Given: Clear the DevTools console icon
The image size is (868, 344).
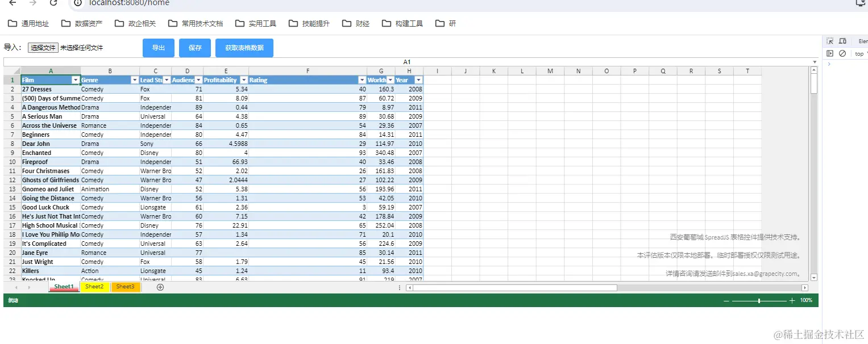Looking at the screenshot, I should point(842,53).
